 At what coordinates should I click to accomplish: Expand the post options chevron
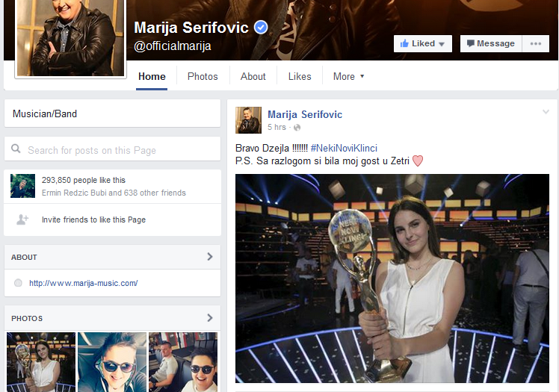[x=546, y=112]
